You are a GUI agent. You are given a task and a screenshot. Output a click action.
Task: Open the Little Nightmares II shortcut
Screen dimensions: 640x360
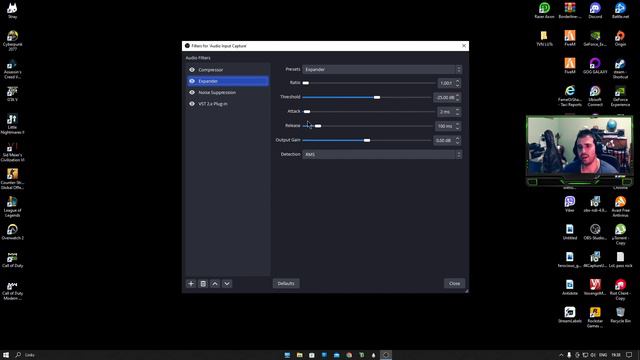(12, 124)
